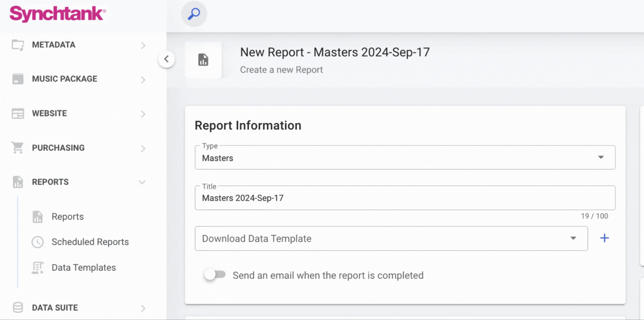This screenshot has height=320, width=644.
Task: Collapse the Reports menu chevron
Action: 142,182
